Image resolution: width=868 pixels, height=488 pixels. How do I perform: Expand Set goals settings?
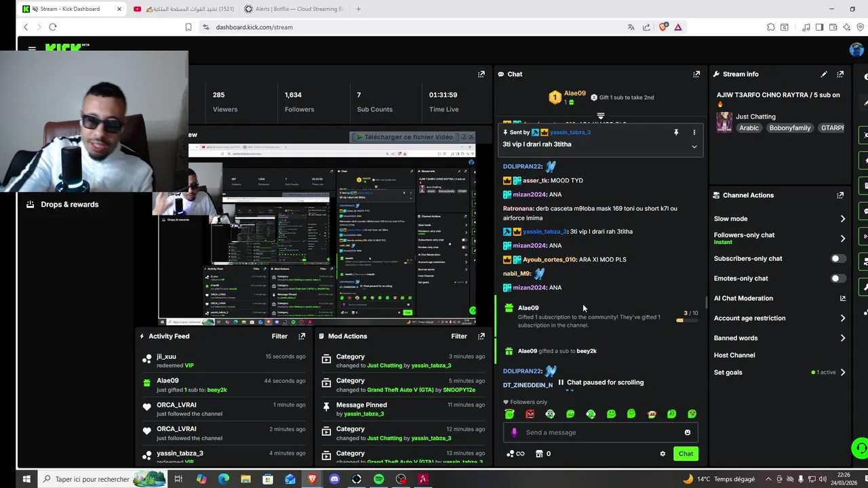pyautogui.click(x=842, y=372)
